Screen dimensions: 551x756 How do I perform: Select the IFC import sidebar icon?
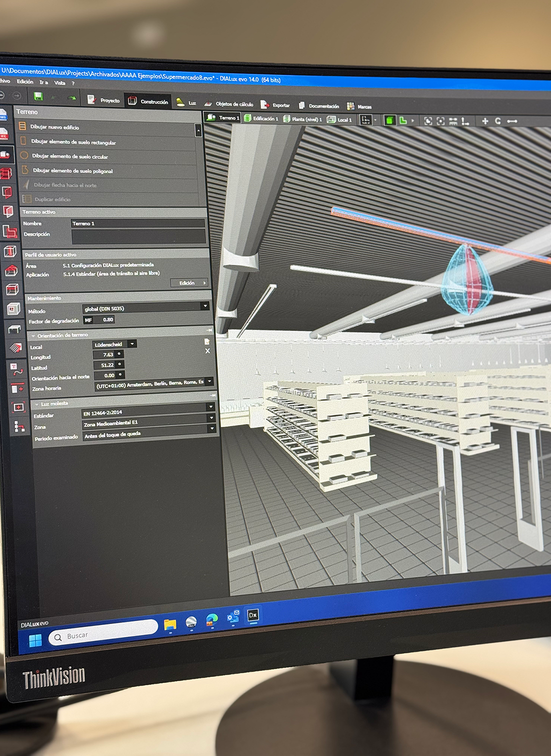click(x=3, y=133)
